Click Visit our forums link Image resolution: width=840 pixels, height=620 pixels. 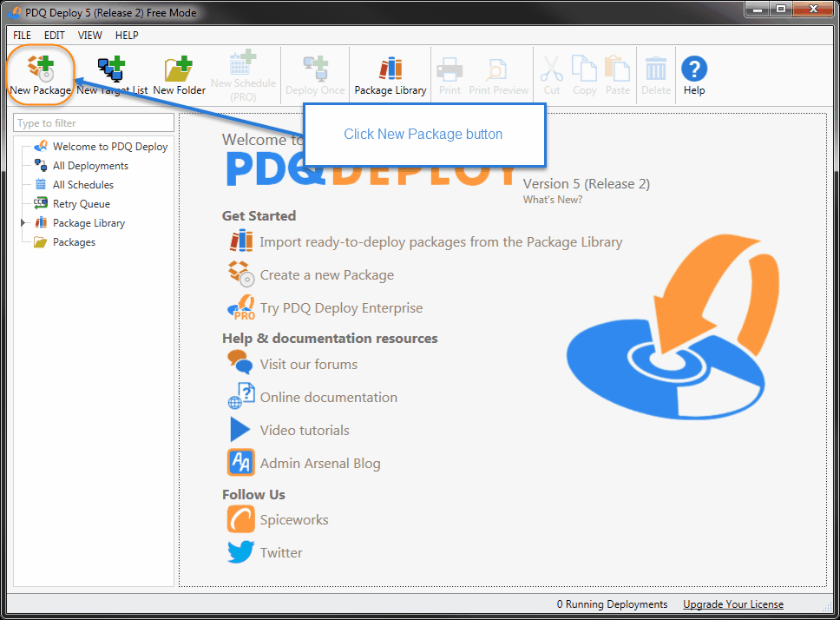click(309, 365)
